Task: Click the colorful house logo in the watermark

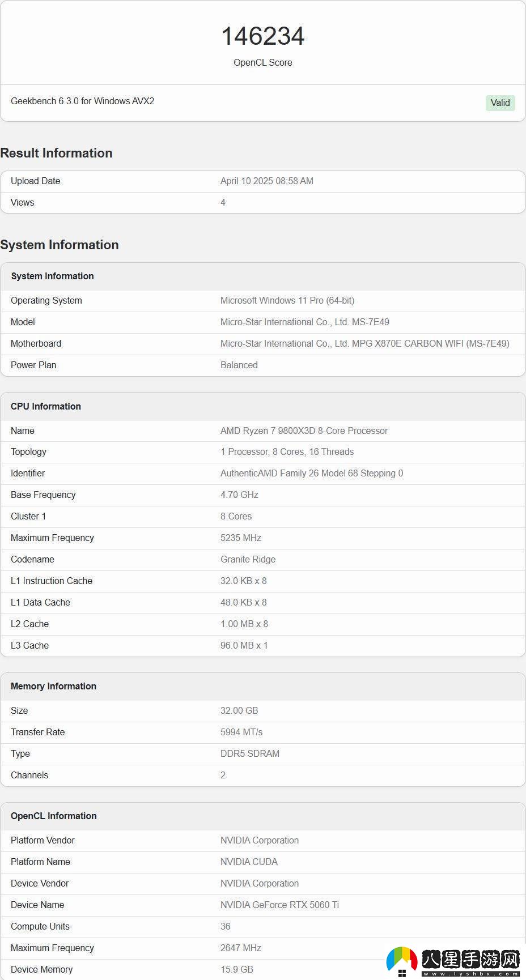Action: pos(402,961)
